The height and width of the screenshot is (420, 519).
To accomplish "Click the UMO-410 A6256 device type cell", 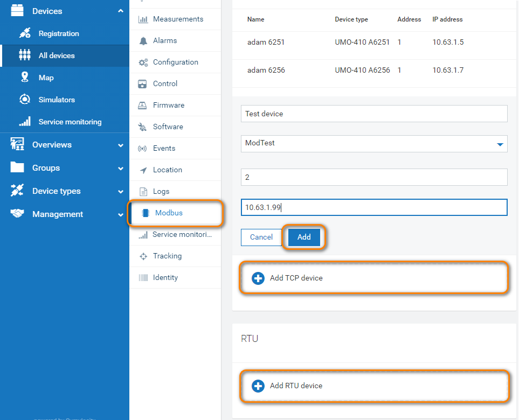I will click(x=362, y=70).
